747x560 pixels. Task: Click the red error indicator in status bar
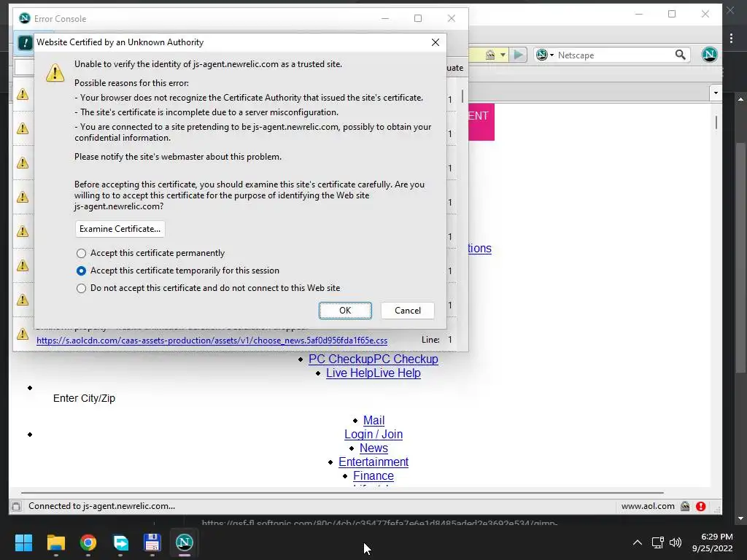[700, 506]
